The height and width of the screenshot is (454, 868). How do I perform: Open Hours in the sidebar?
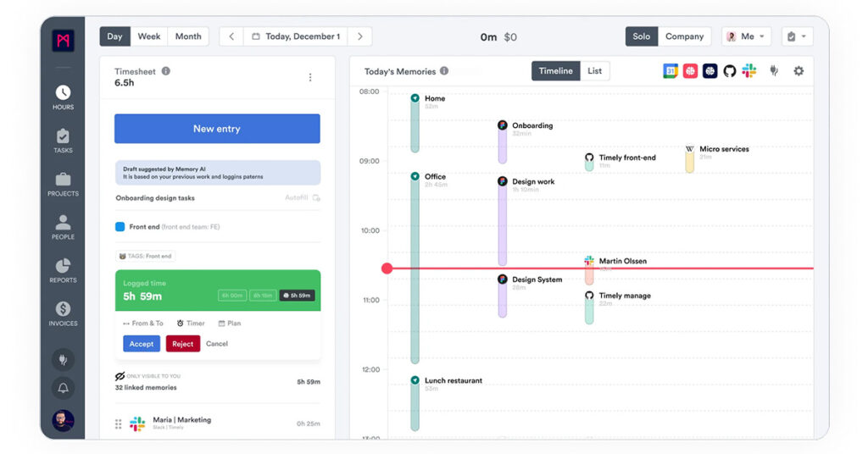tap(63, 97)
